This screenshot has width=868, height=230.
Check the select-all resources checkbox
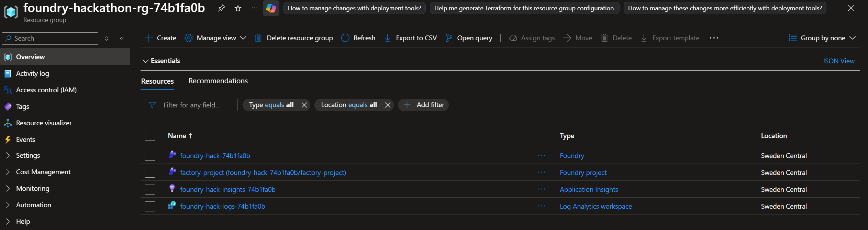(150, 136)
